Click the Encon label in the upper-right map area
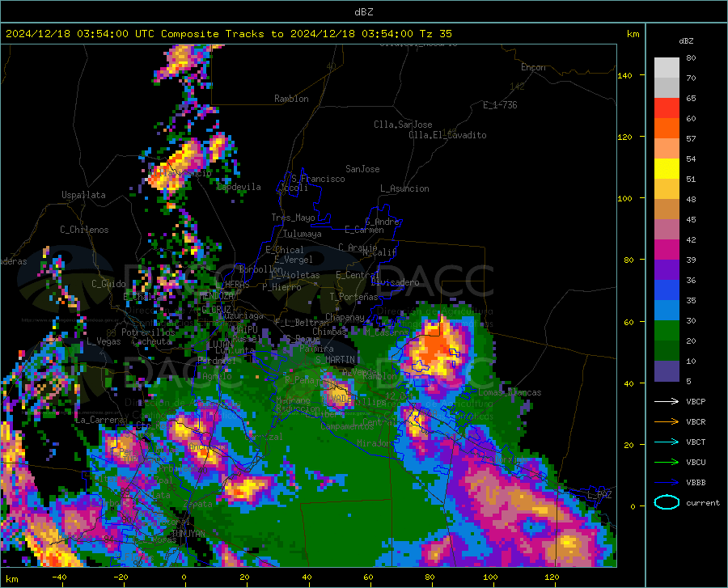728x588 pixels. coord(533,67)
